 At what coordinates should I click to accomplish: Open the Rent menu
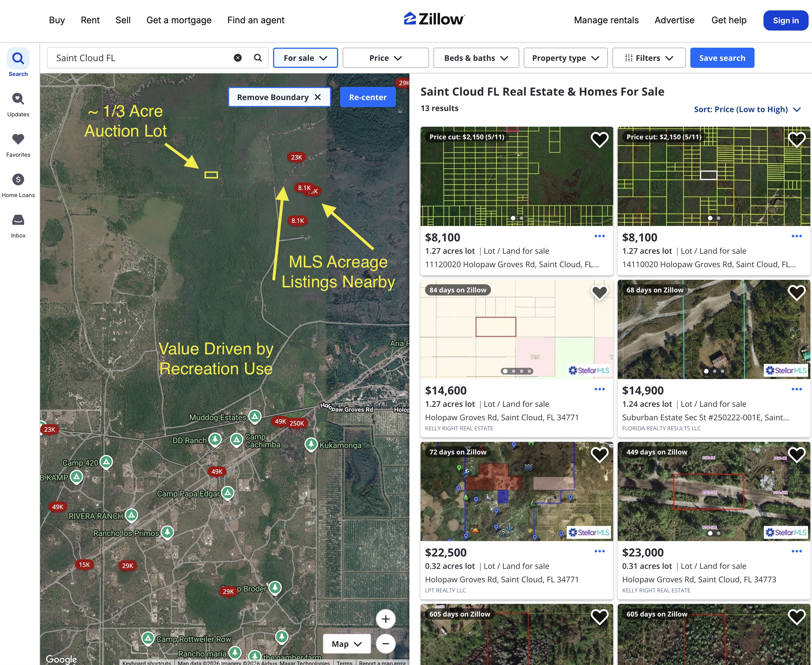pos(90,20)
